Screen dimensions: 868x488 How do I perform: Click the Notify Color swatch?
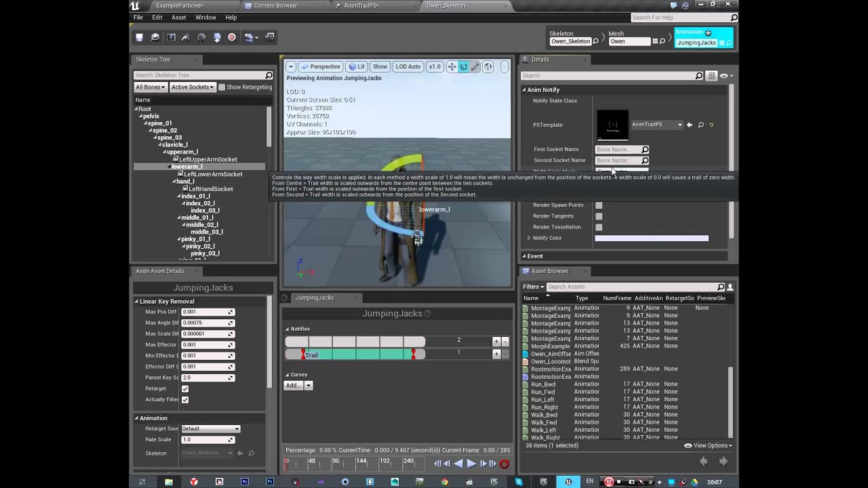(652, 238)
